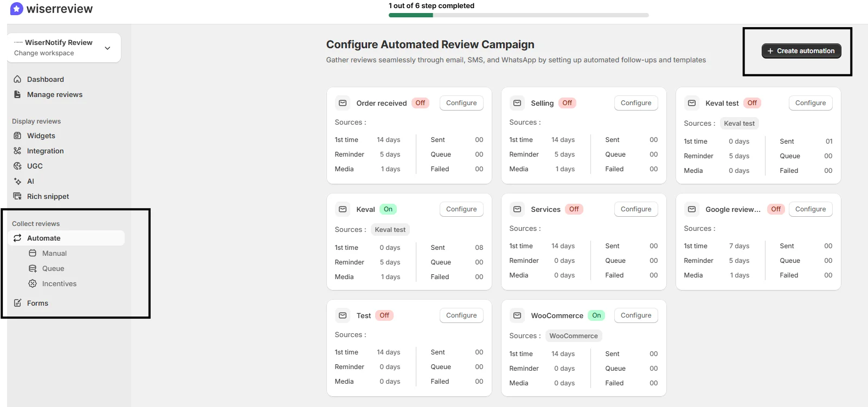Toggle the Off status on Services

coord(574,209)
